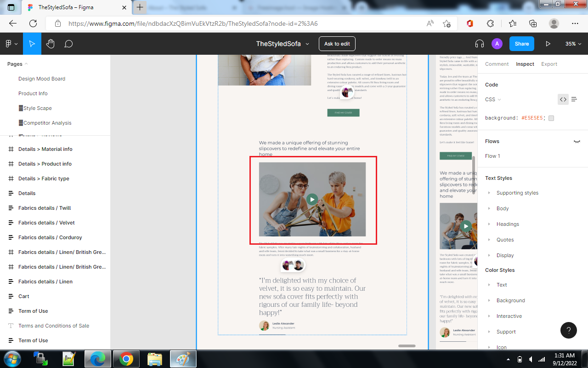Click the Leslie Alexander testimonial avatar
This screenshot has height=368, width=588.
tap(264, 326)
